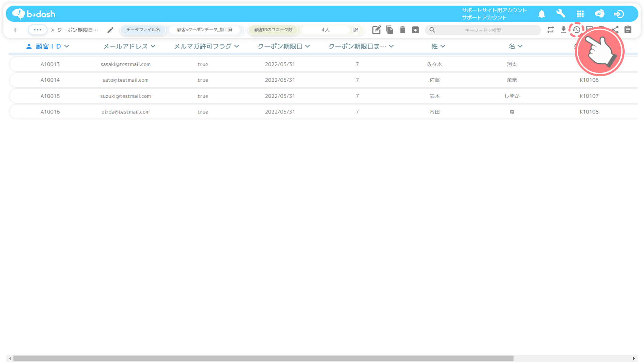Click the 内田 surname cell
644x362 pixels.
[434, 112]
